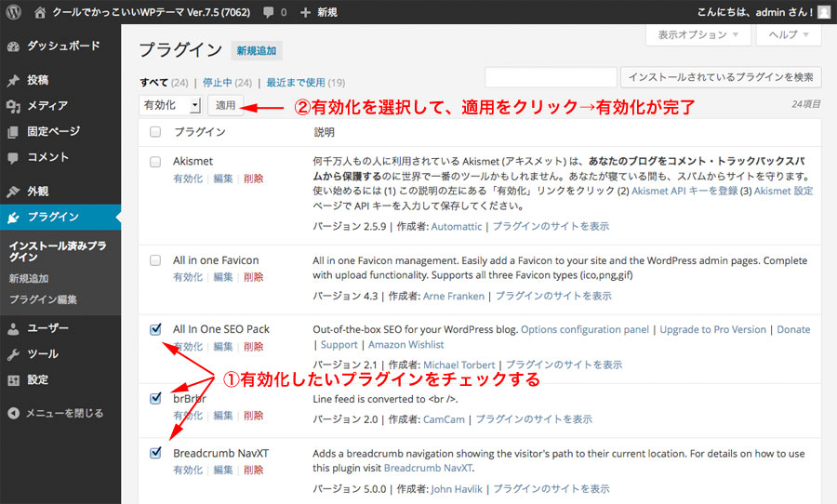Filter by すべて (24) plugins
Screen dimensions: 837x504
(x=164, y=83)
